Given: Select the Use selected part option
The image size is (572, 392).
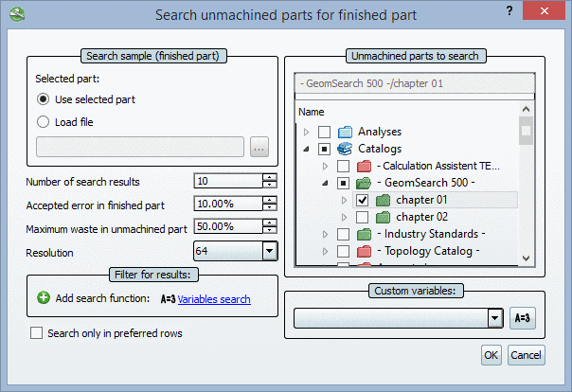Looking at the screenshot, I should [x=44, y=99].
